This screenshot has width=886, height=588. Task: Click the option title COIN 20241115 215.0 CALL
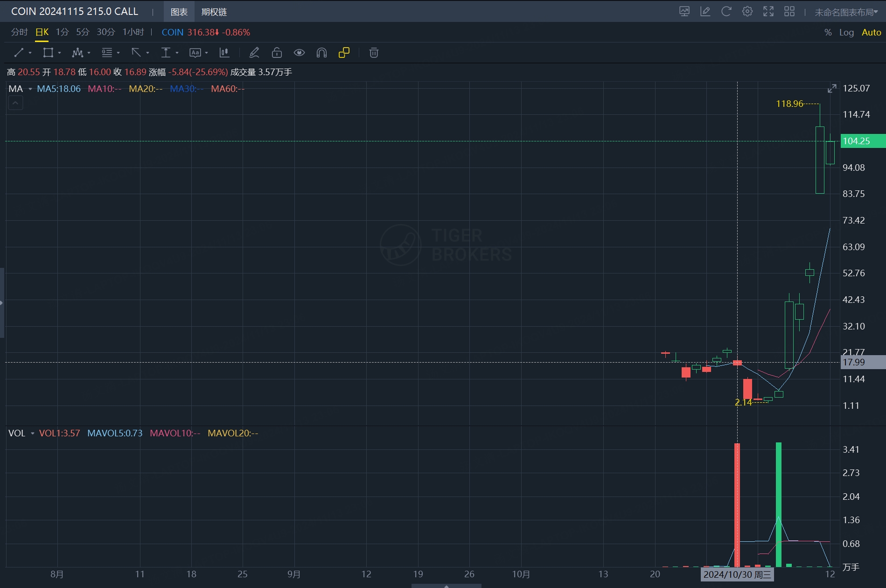pos(75,12)
